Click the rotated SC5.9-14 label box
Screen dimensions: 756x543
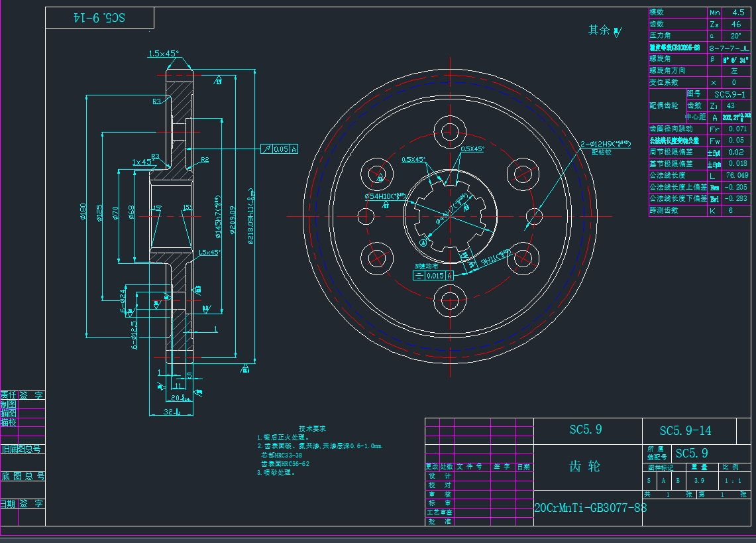click(99, 19)
